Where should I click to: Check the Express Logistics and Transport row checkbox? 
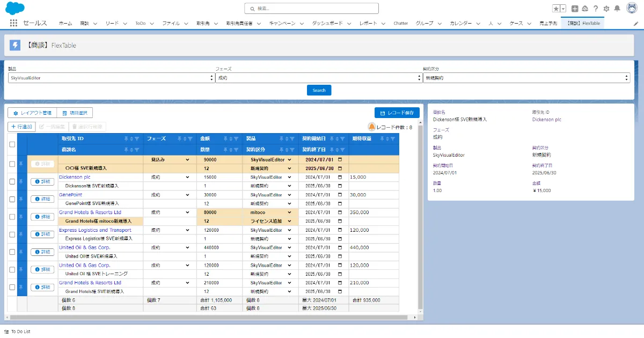[12, 234]
